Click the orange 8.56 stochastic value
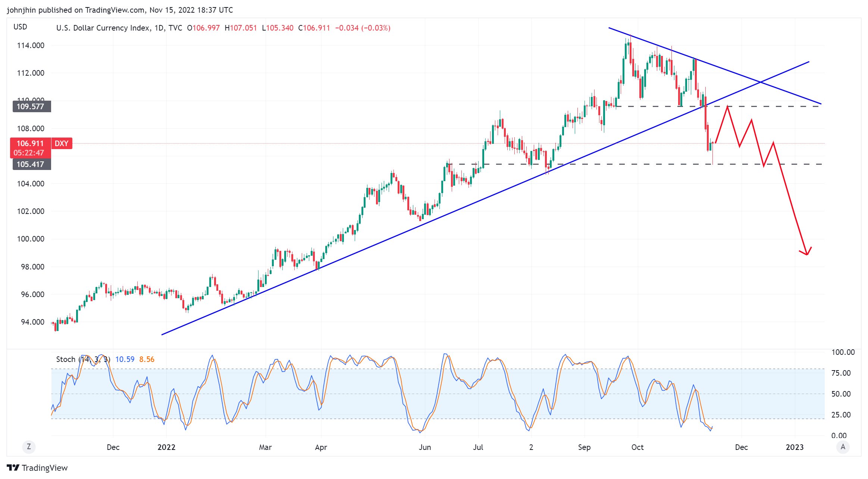 point(147,359)
